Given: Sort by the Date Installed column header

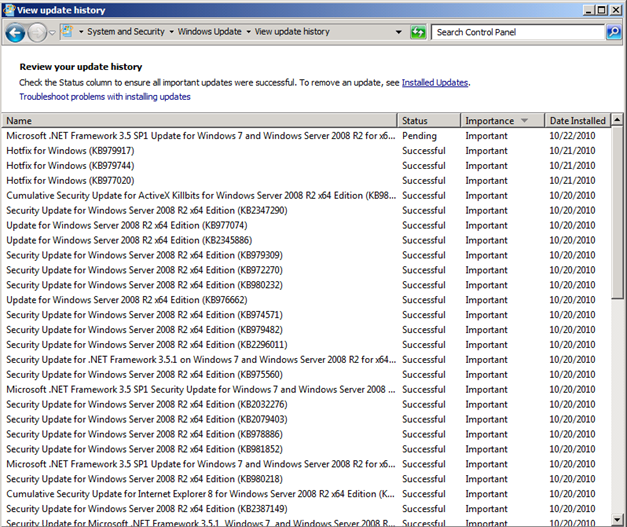Looking at the screenshot, I should [577, 121].
